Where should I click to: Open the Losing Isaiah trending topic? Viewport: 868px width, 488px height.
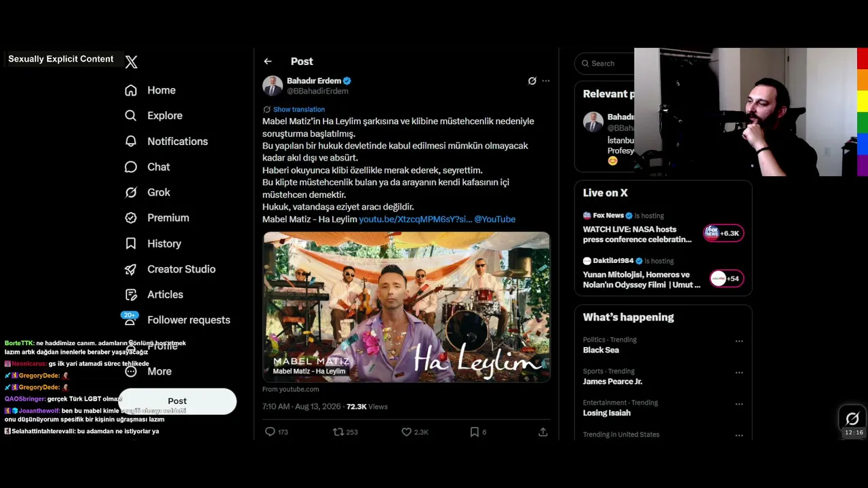tap(607, 413)
